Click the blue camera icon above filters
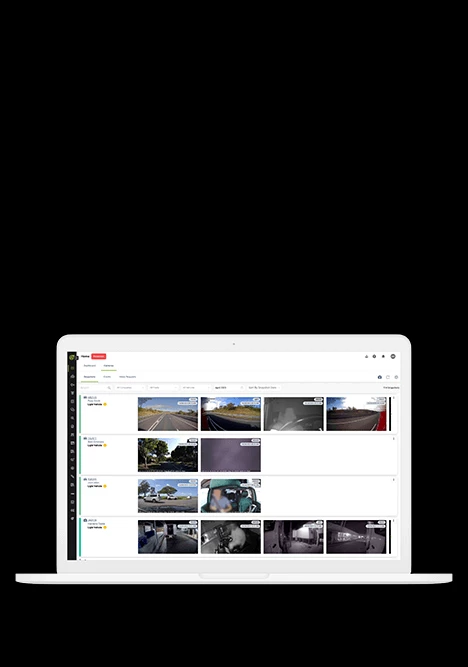 (x=380, y=377)
